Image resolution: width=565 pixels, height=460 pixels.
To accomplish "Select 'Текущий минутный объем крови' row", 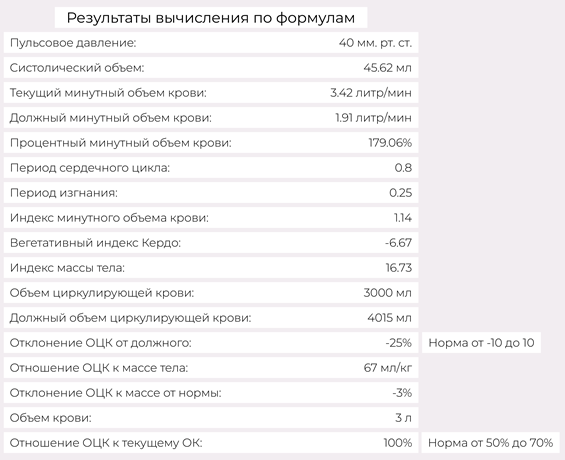I will point(211,93).
